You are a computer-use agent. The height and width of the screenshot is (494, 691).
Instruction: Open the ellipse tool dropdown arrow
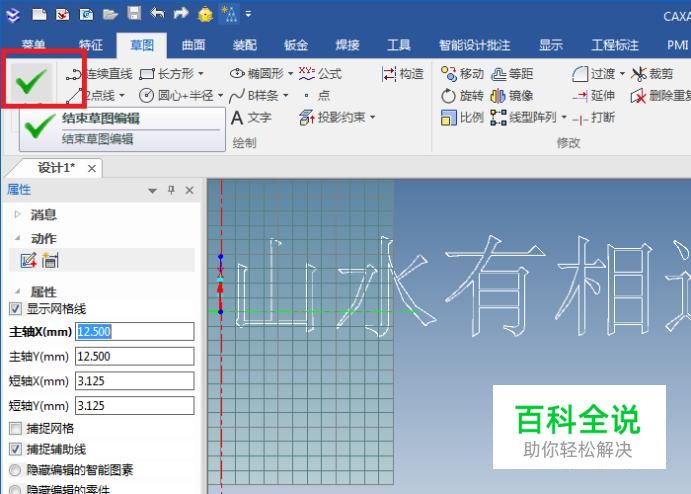pyautogui.click(x=290, y=74)
